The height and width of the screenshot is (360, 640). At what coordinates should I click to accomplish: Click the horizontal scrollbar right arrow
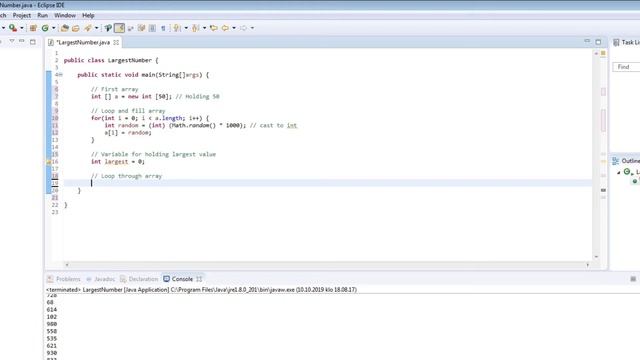[588, 265]
